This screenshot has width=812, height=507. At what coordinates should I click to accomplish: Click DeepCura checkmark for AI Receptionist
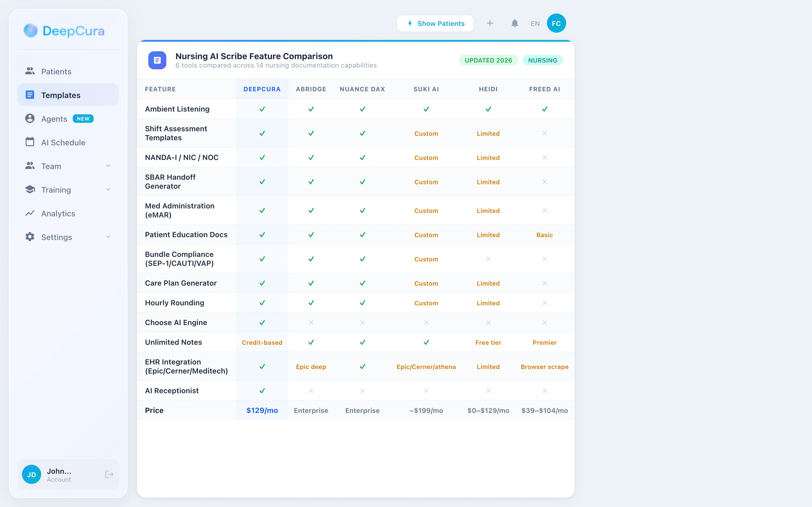262,391
